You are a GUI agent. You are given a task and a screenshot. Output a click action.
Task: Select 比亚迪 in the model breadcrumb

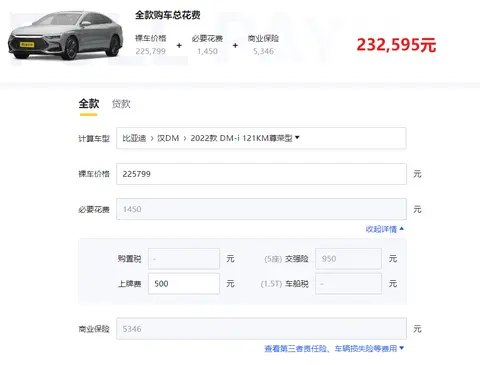click(x=134, y=138)
